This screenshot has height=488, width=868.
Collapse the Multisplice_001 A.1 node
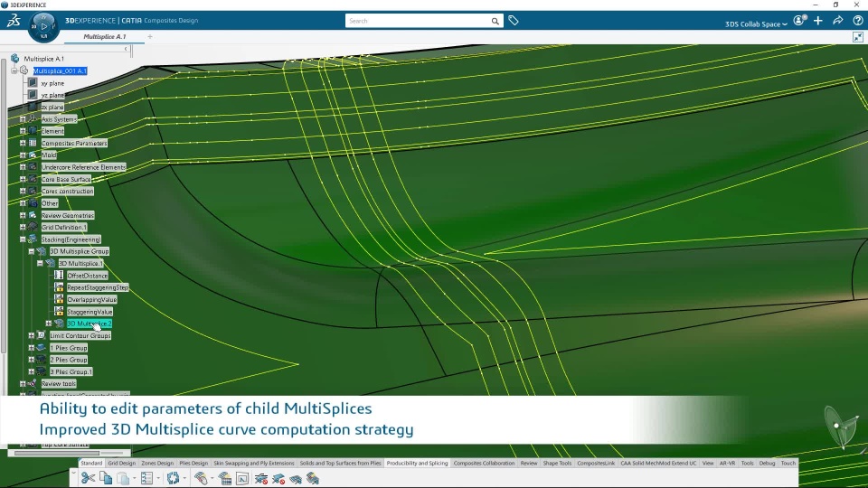pos(14,70)
